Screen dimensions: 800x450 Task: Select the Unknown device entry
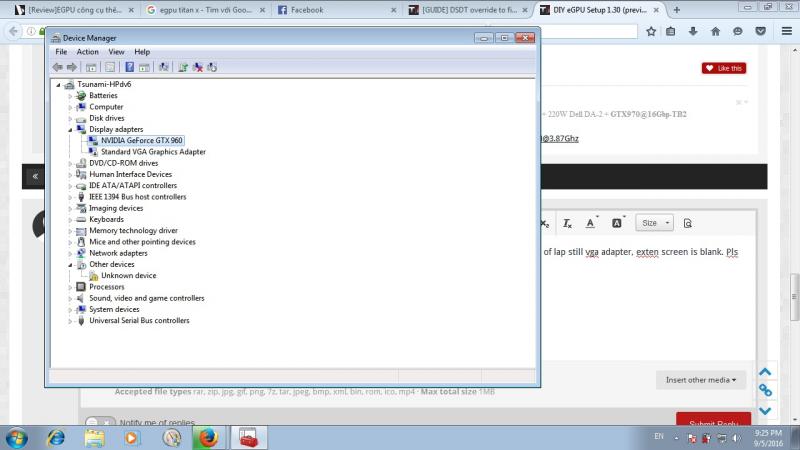click(129, 276)
